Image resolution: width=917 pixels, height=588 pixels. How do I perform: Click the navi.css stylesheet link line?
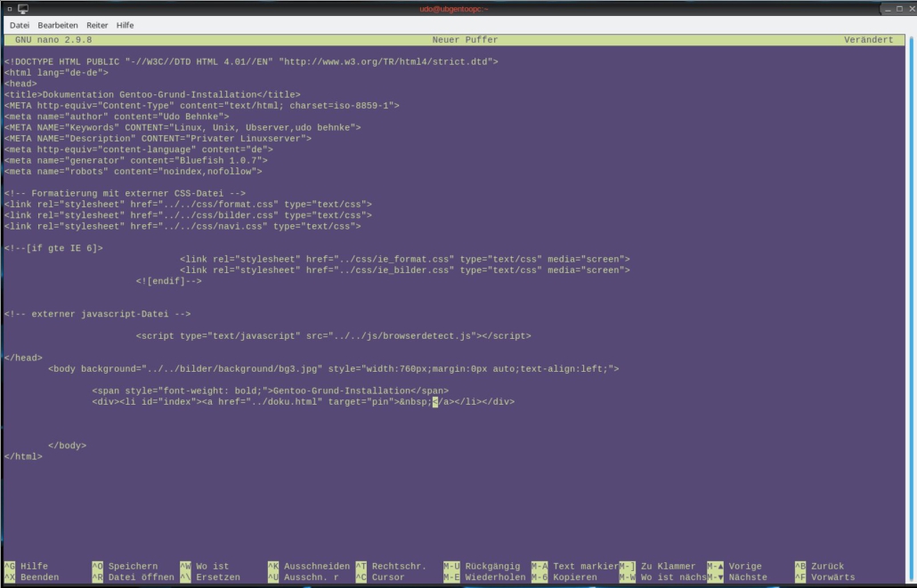183,226
